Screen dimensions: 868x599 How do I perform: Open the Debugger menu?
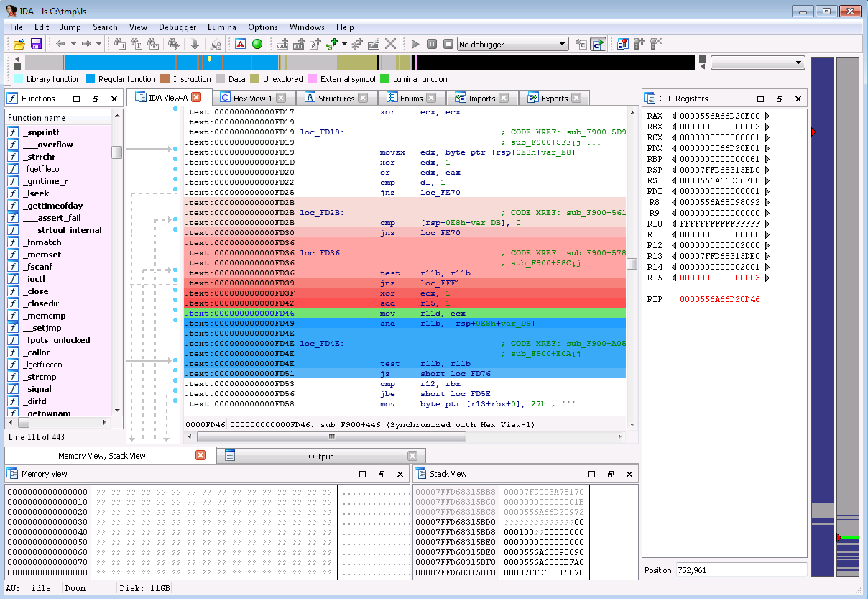(x=177, y=27)
